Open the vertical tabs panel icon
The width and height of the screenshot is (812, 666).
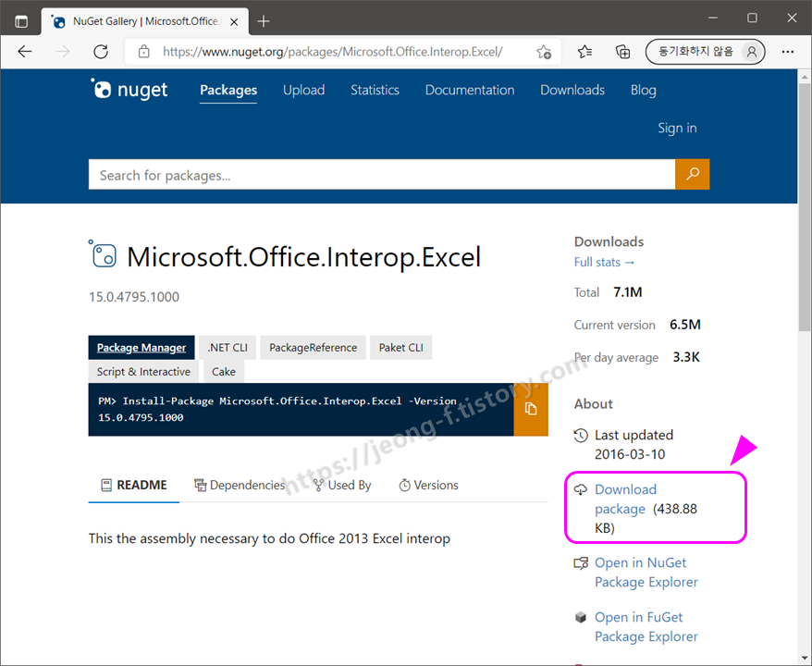(21, 21)
